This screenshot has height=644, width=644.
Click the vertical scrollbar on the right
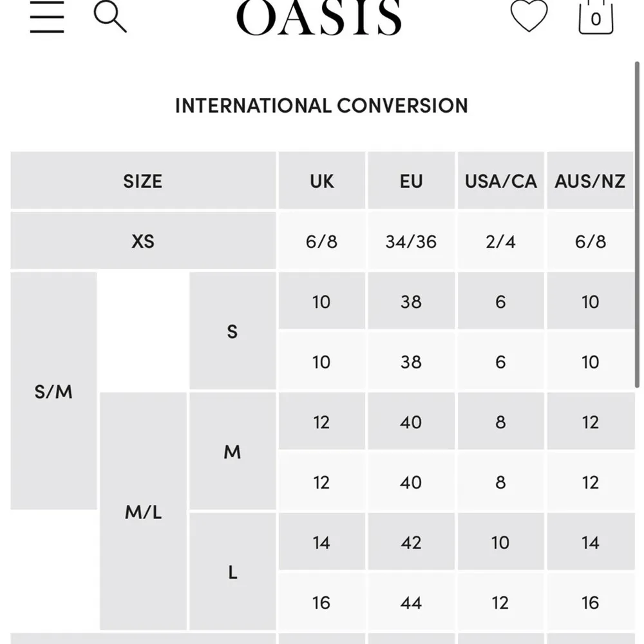[638, 225]
